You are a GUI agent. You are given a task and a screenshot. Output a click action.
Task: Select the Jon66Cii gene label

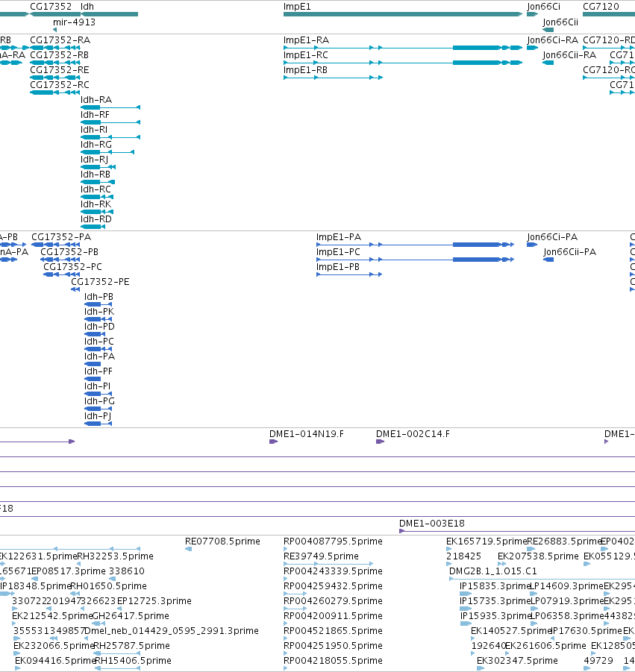pos(560,22)
